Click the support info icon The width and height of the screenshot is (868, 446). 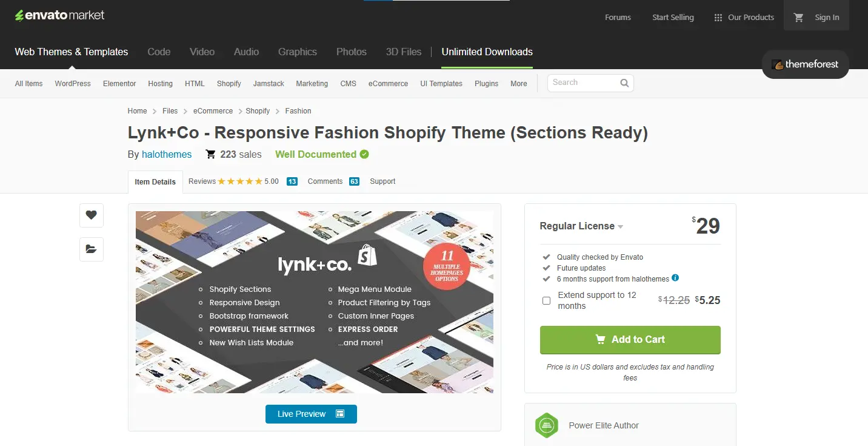click(x=675, y=278)
